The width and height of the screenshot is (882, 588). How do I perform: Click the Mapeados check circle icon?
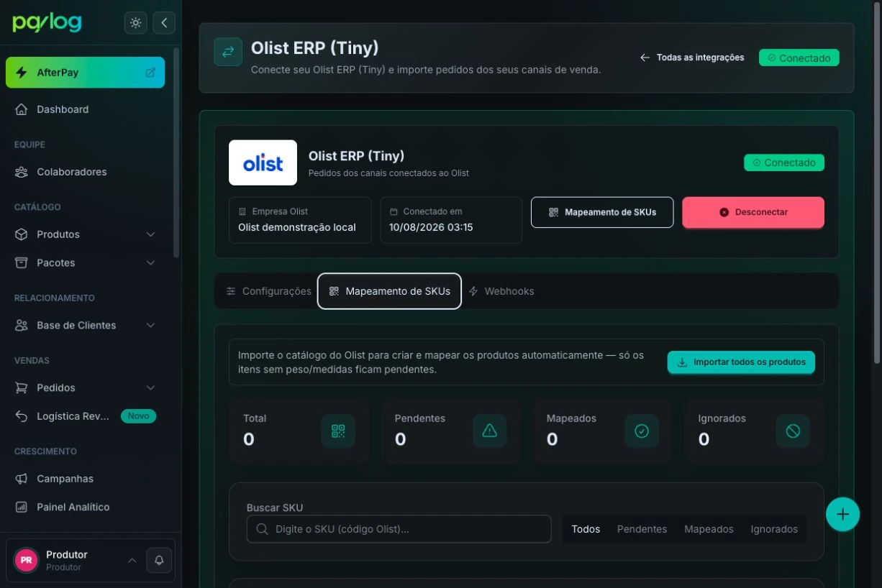point(642,431)
